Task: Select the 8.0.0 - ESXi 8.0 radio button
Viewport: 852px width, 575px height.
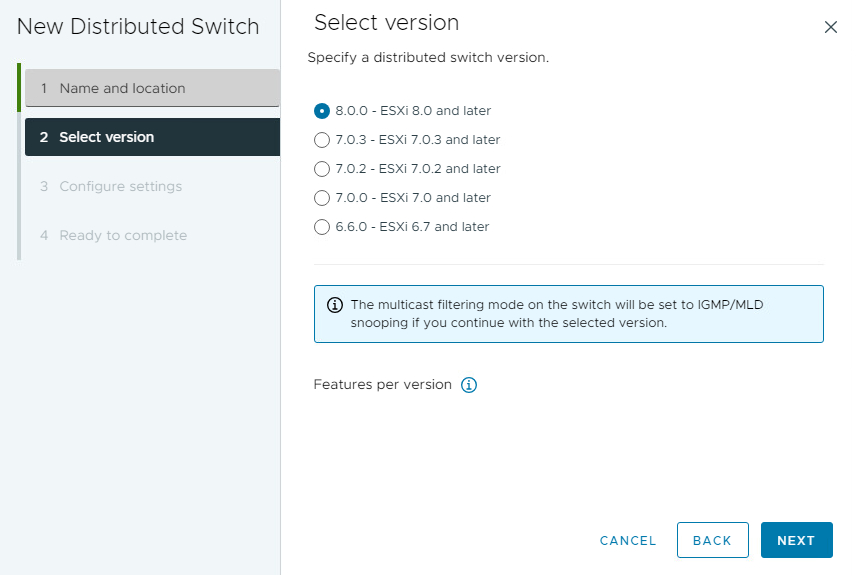Action: tap(322, 111)
